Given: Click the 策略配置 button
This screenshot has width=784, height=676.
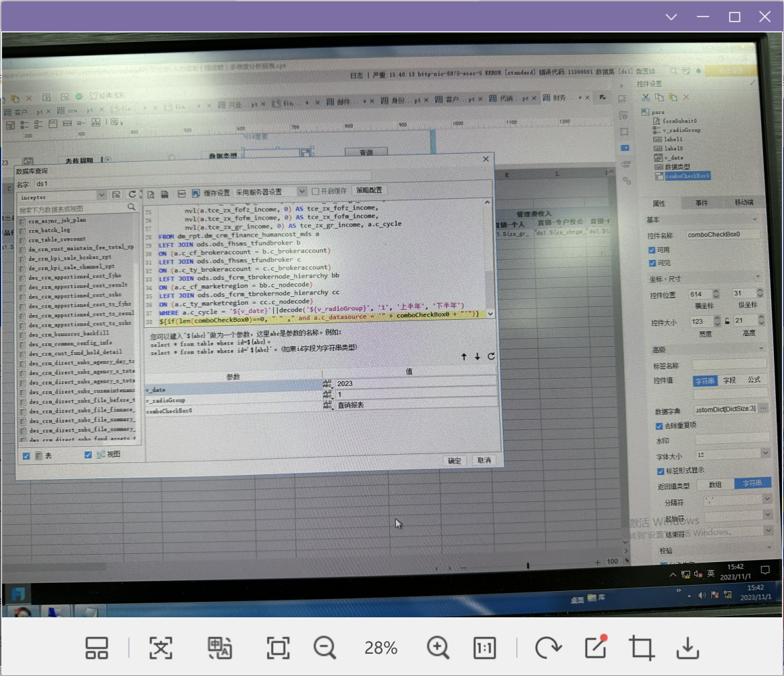Looking at the screenshot, I should click(x=369, y=190).
